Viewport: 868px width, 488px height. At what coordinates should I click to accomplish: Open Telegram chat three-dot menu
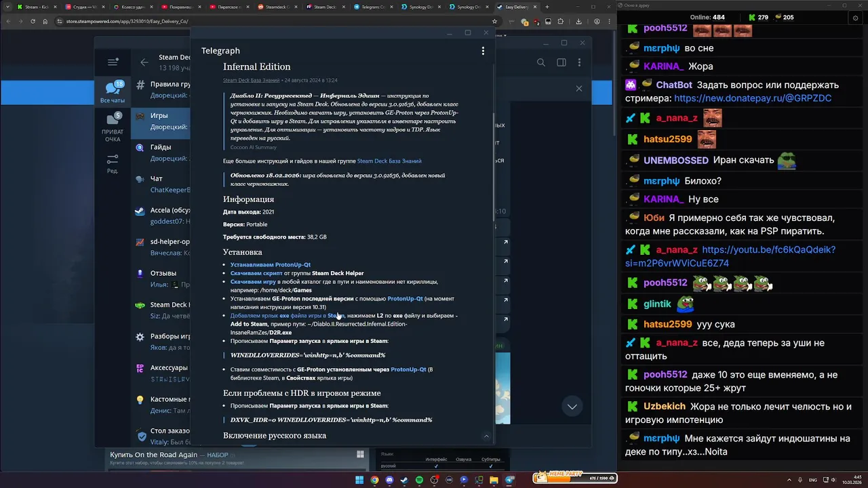coord(579,62)
